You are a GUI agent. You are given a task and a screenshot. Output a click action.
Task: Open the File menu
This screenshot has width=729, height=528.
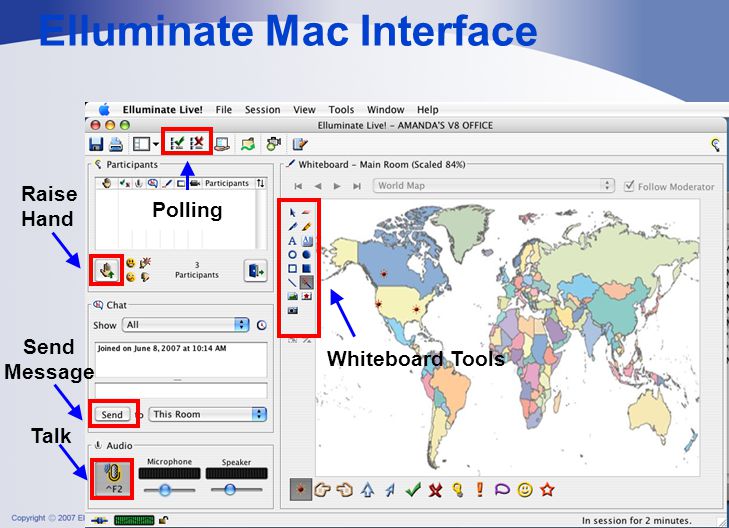click(x=224, y=110)
